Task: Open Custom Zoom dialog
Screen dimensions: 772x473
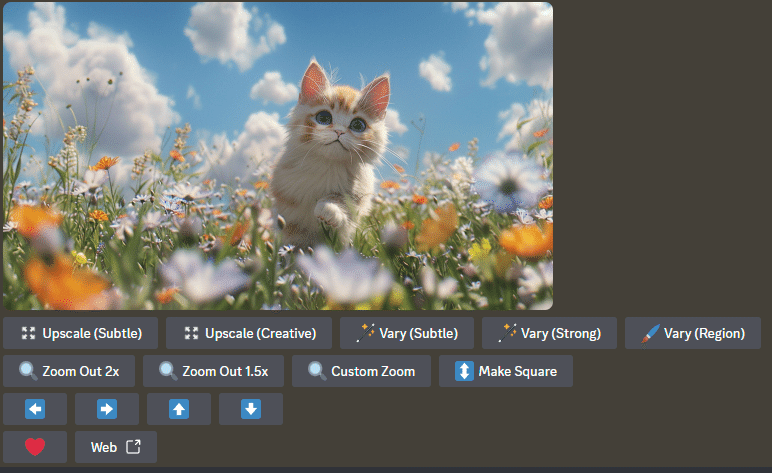Action: 361,371
